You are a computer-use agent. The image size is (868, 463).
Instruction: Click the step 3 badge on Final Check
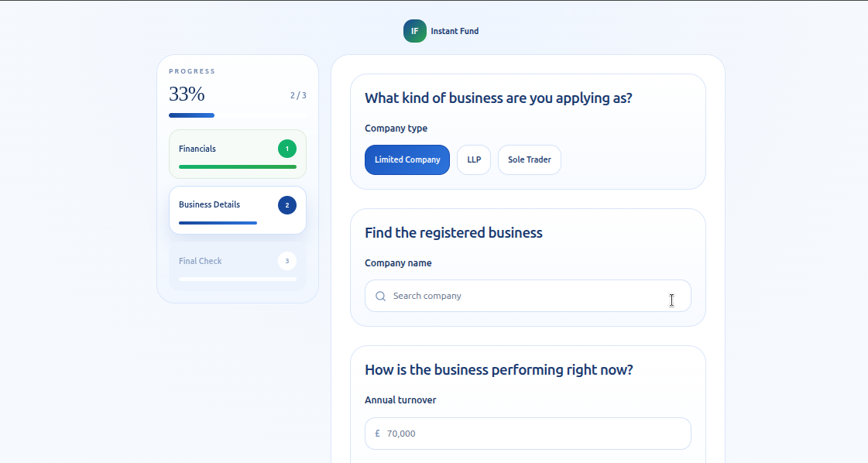coord(286,261)
